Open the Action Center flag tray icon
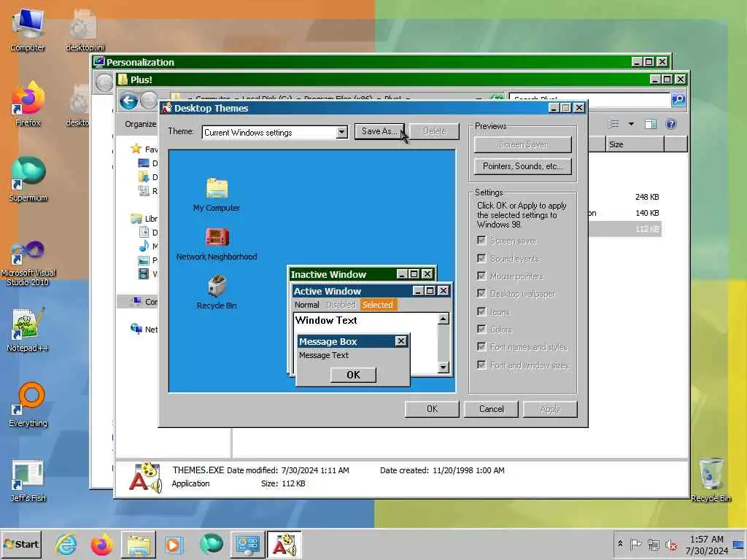This screenshot has height=560, width=747. tap(635, 544)
